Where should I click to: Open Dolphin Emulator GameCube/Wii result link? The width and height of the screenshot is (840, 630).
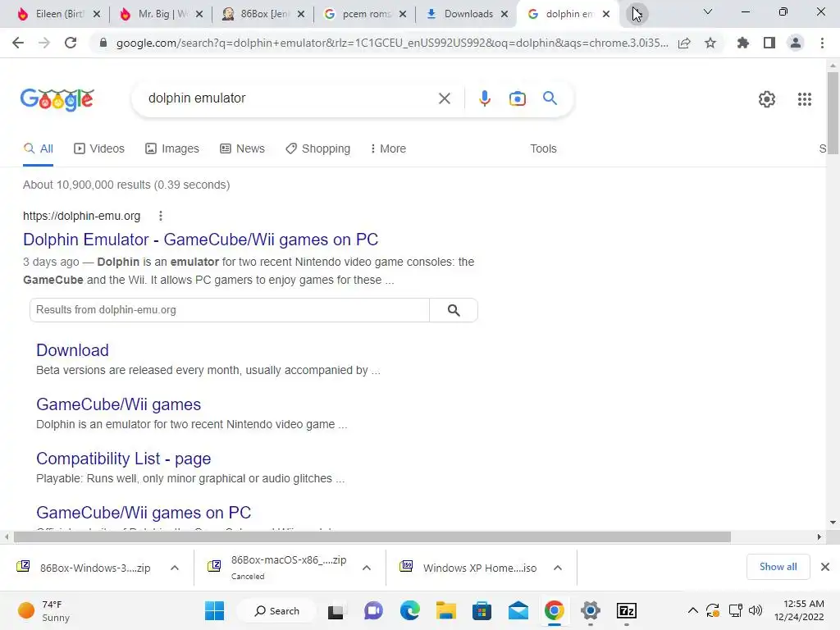200,240
